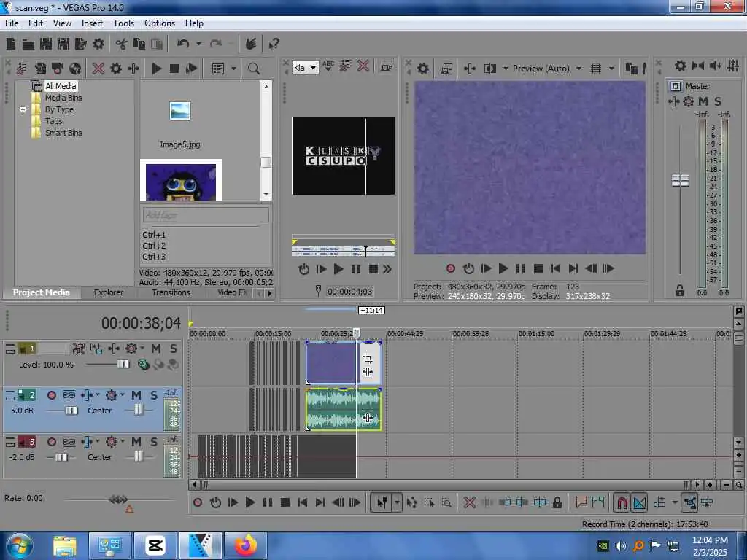
Task: Open the undo history dropdown arrow
Action: point(198,44)
